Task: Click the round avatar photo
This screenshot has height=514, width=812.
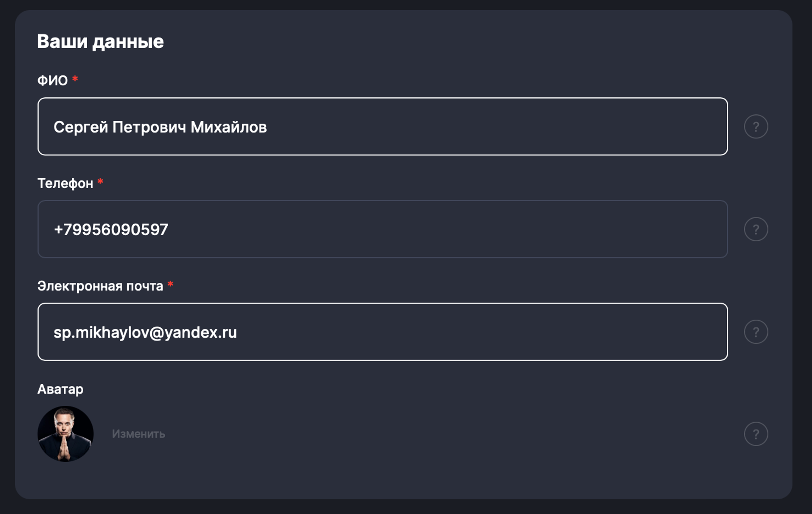Action: click(65, 434)
